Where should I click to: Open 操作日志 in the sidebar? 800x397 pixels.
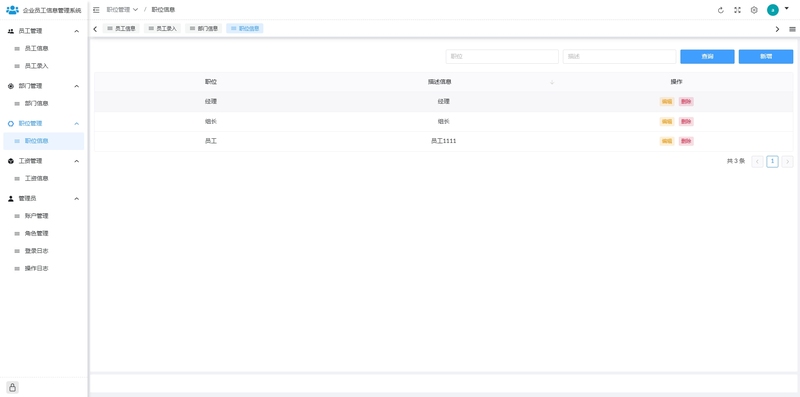tap(44, 268)
